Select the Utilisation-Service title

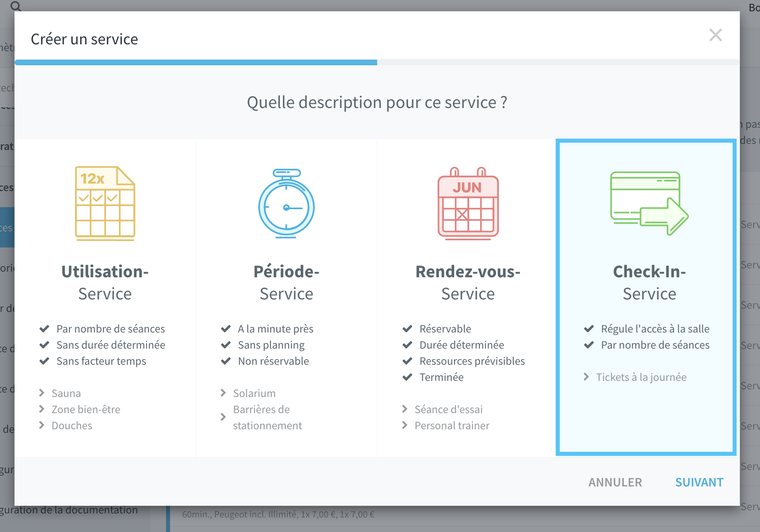pos(105,283)
